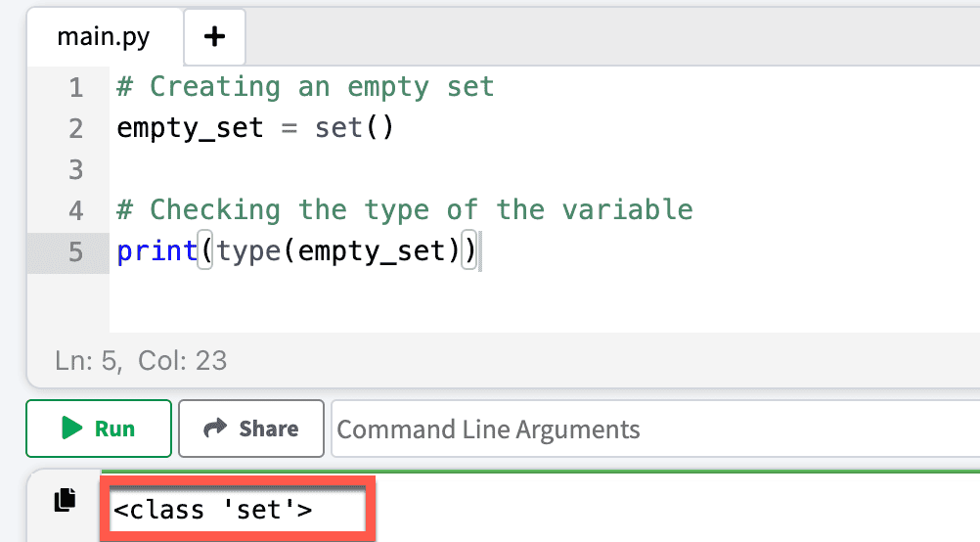Click line number 1 in the gutter
The height and width of the screenshot is (542, 980).
click(76, 87)
